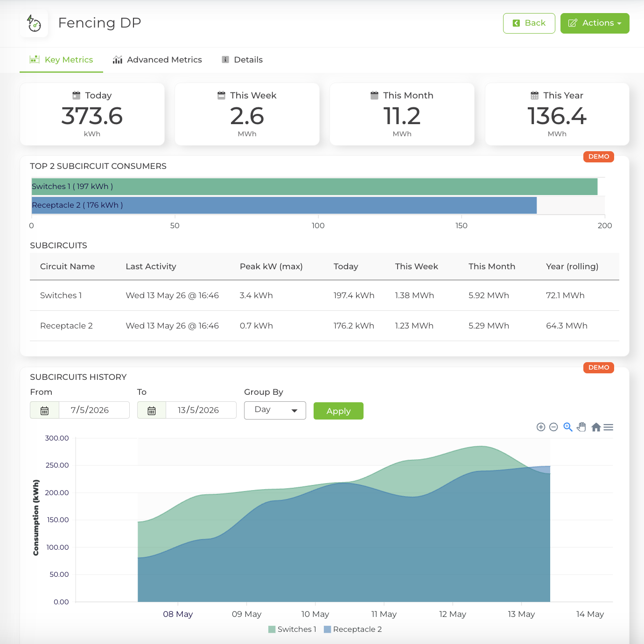
Task: Select the Key Metrics tab
Action: coord(61,60)
